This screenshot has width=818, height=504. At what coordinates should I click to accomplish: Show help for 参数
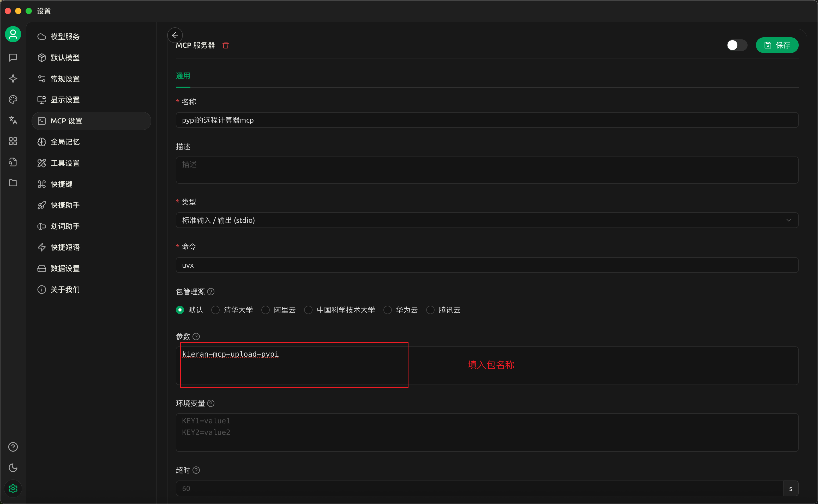[196, 336]
